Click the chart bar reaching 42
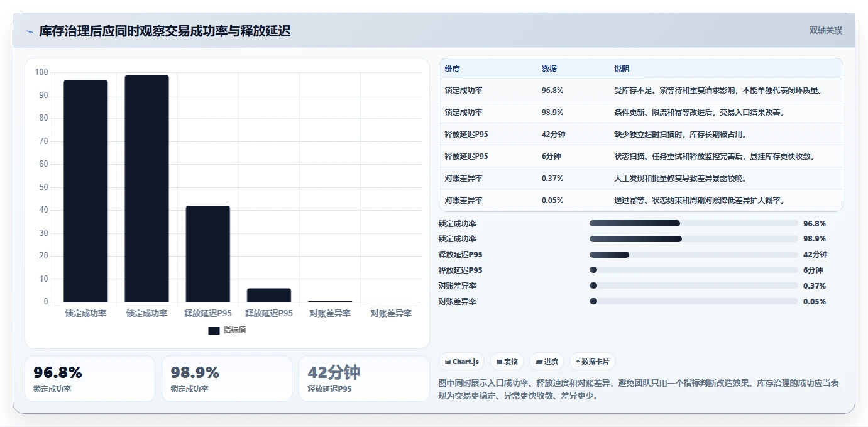Screen dimensions: 868x427 207,254
